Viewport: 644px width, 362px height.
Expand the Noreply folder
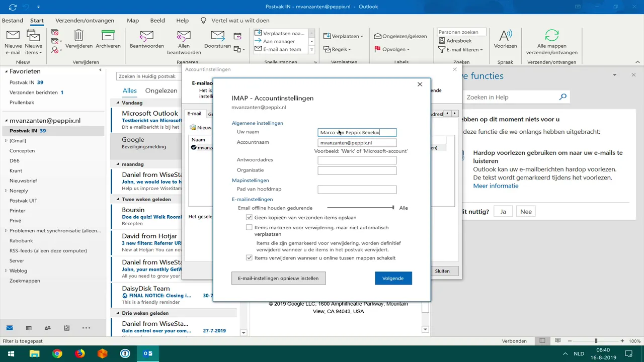pyautogui.click(x=6, y=191)
